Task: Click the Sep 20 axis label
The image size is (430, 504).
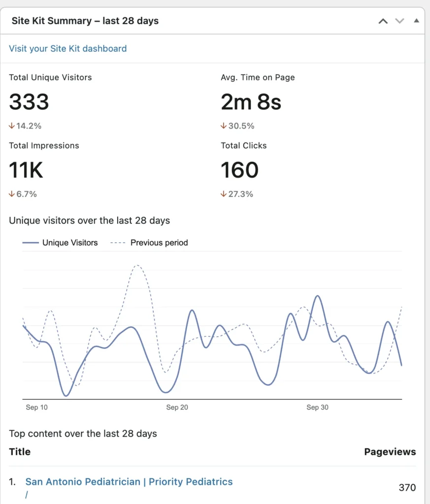Action: click(177, 407)
